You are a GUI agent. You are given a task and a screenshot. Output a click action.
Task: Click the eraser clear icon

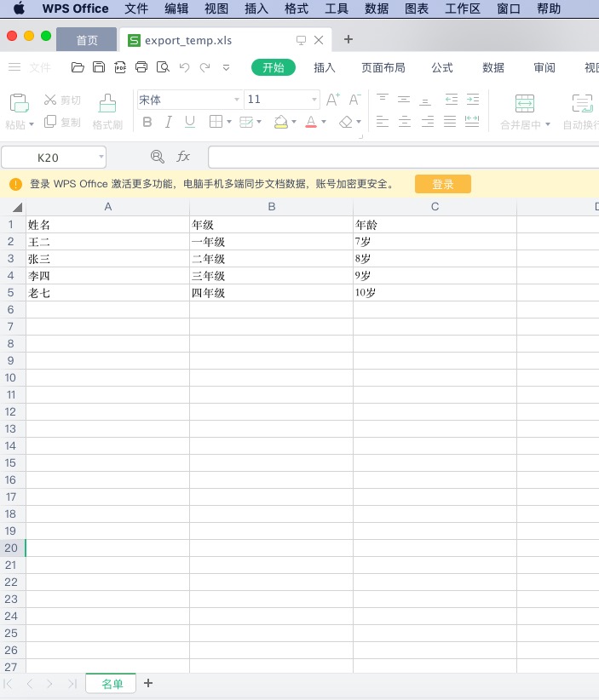(x=346, y=122)
